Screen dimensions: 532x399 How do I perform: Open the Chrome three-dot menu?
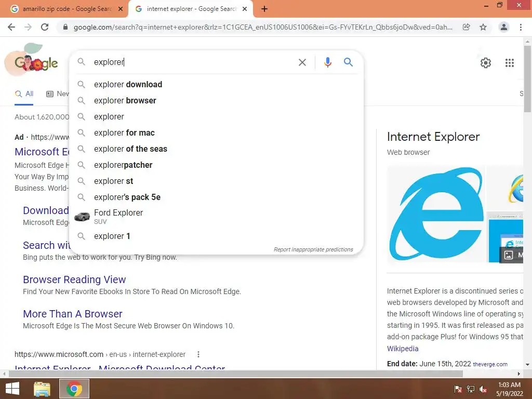[x=521, y=27]
